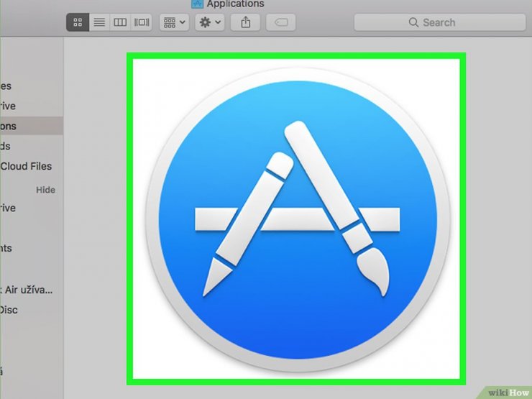Select the sidebar item ending in 'ds'

click(x=6, y=146)
